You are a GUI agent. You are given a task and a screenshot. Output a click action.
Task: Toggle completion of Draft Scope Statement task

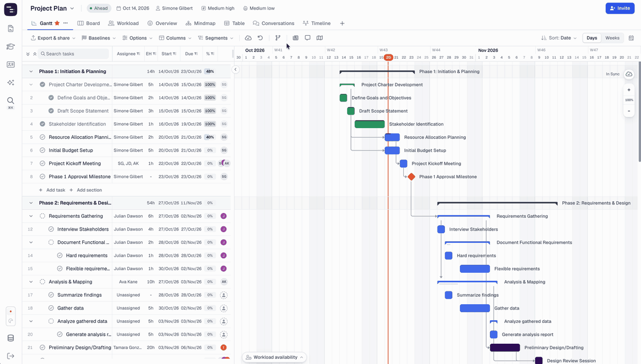pos(51,111)
